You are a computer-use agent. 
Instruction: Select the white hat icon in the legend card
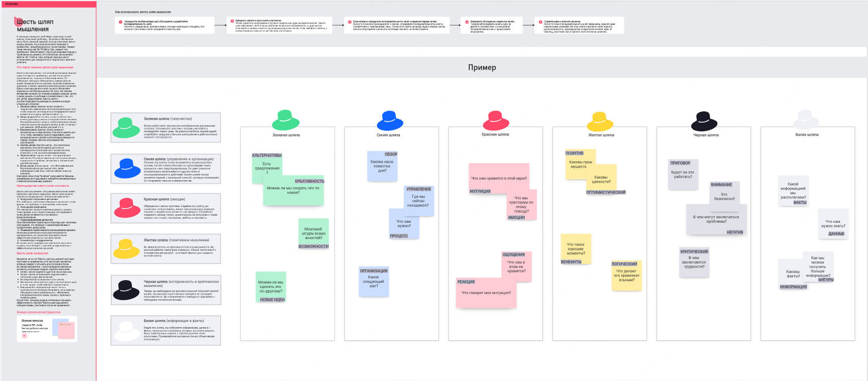pyautogui.click(x=127, y=331)
